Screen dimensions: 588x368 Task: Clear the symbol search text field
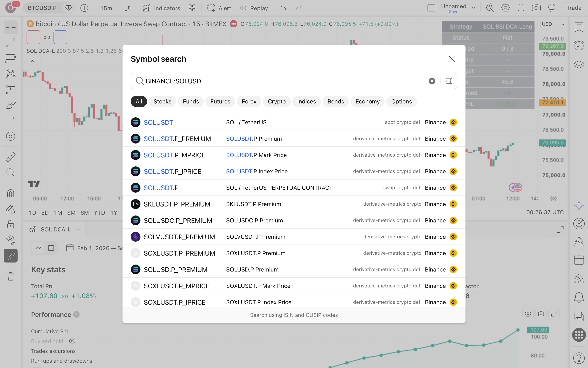point(432,81)
